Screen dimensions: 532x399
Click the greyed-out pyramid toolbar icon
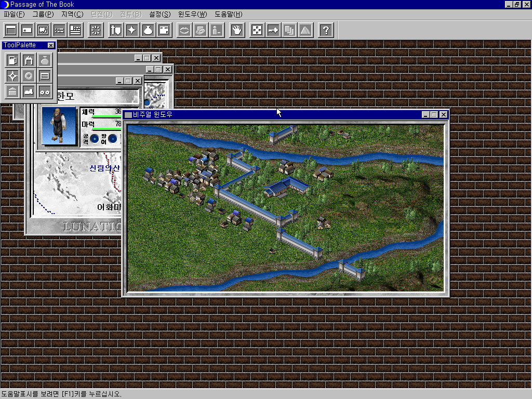[305, 30]
